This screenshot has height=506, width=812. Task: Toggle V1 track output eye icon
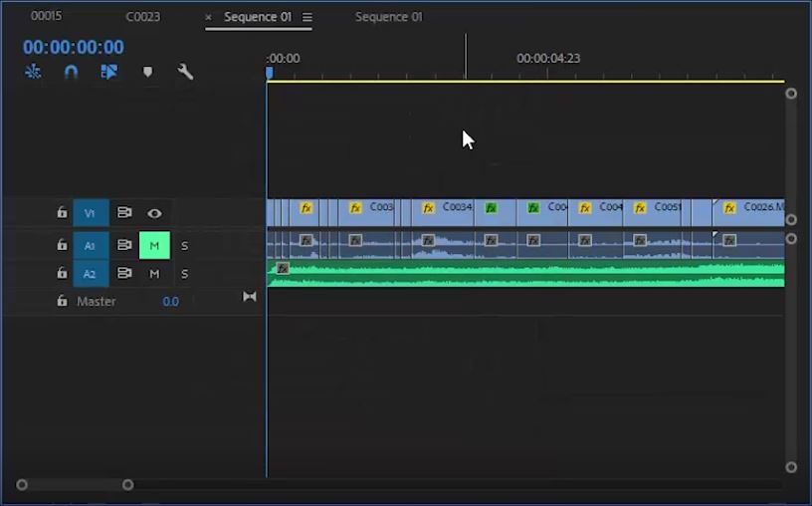154,213
